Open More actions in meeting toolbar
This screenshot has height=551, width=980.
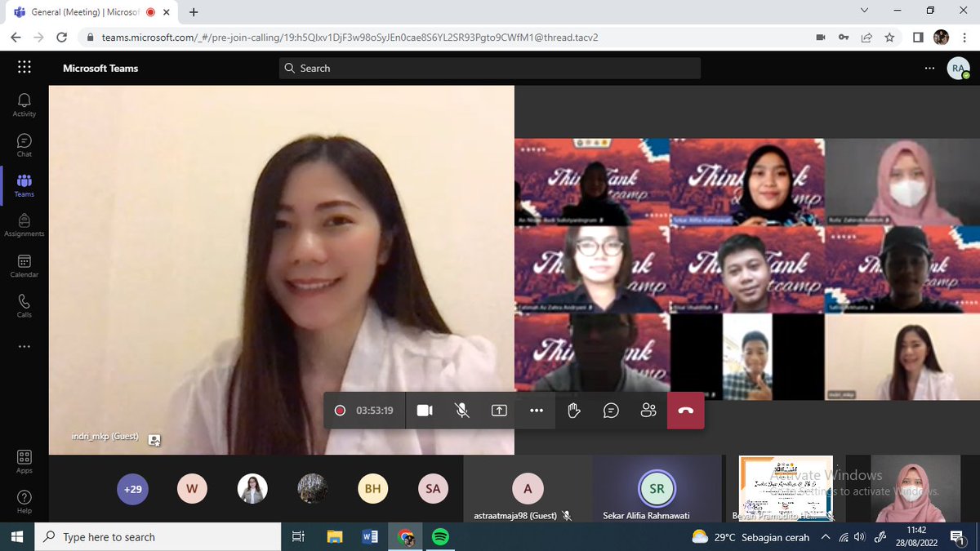click(537, 411)
